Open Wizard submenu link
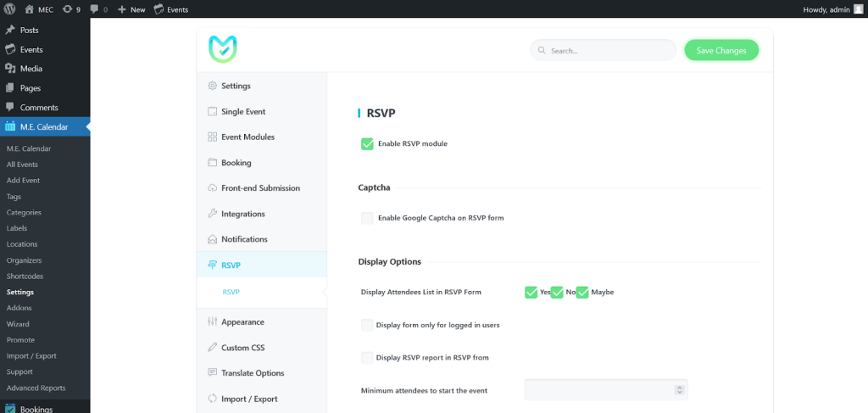 pyautogui.click(x=18, y=324)
